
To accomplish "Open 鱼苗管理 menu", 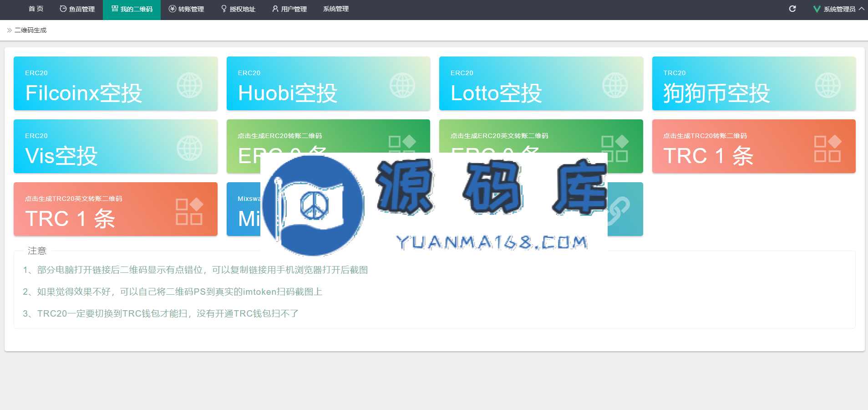I will [77, 9].
